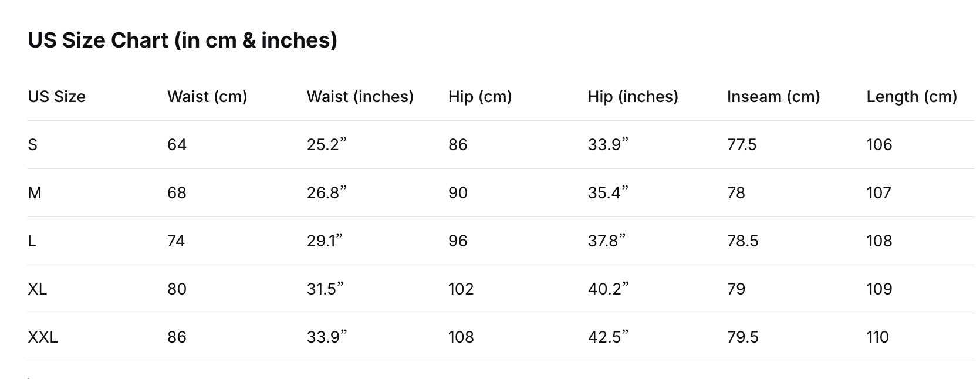This screenshot has width=980, height=379.
Task: Click the XXL size row label
Action: pyautogui.click(x=43, y=337)
